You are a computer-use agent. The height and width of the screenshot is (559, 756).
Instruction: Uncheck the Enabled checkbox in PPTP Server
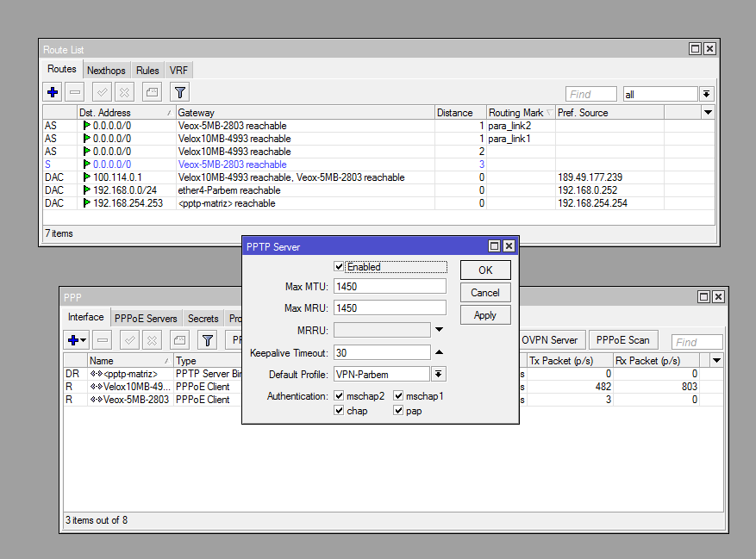click(x=339, y=268)
